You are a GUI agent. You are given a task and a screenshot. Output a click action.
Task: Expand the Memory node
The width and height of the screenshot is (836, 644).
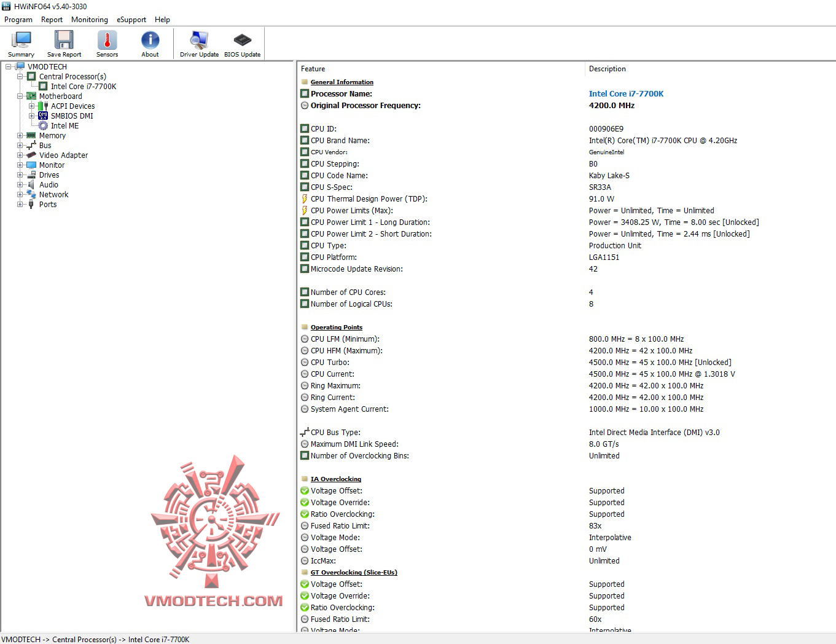coord(20,135)
